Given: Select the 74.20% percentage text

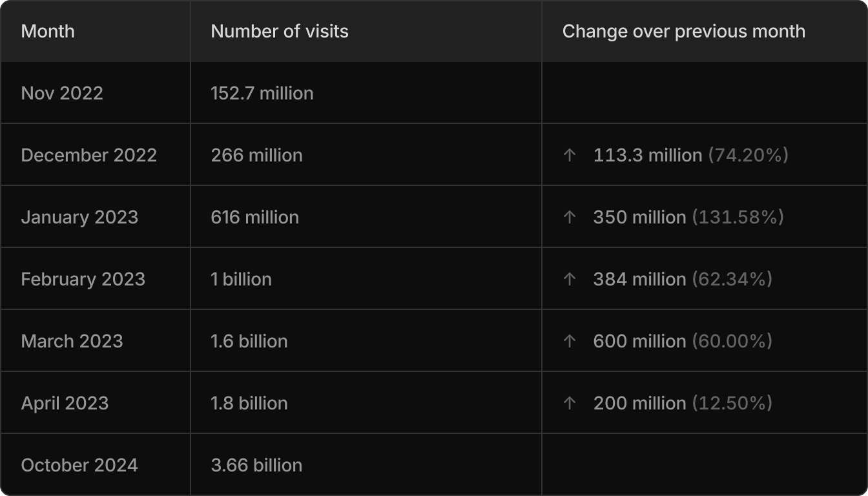Looking at the screenshot, I should [x=749, y=155].
